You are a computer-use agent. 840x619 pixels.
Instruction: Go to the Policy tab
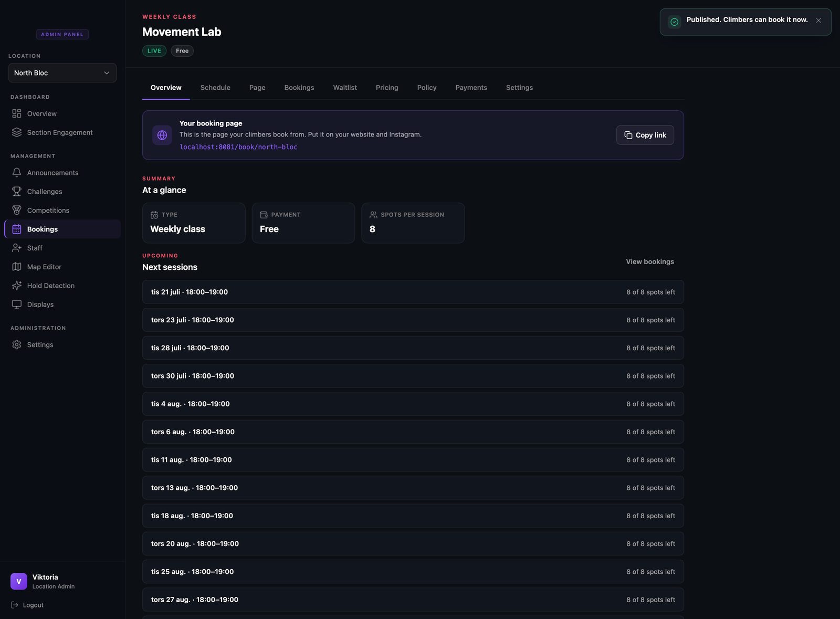[427, 88]
